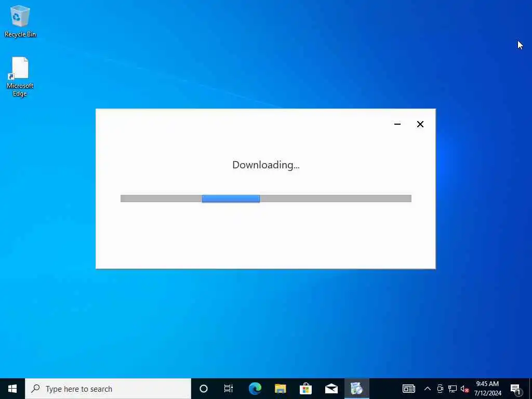Image resolution: width=532 pixels, height=399 pixels.
Task: Click the Meet Now tray icon
Action: [440, 389]
